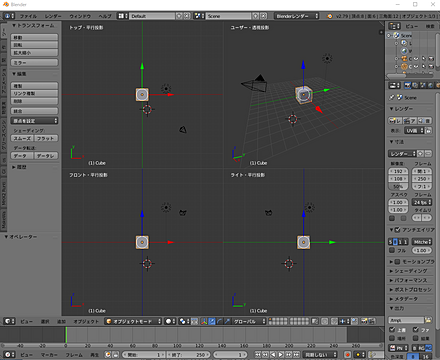The image size is (440, 360).
Task: Click the 3D view editor type icon
Action: click(9, 321)
